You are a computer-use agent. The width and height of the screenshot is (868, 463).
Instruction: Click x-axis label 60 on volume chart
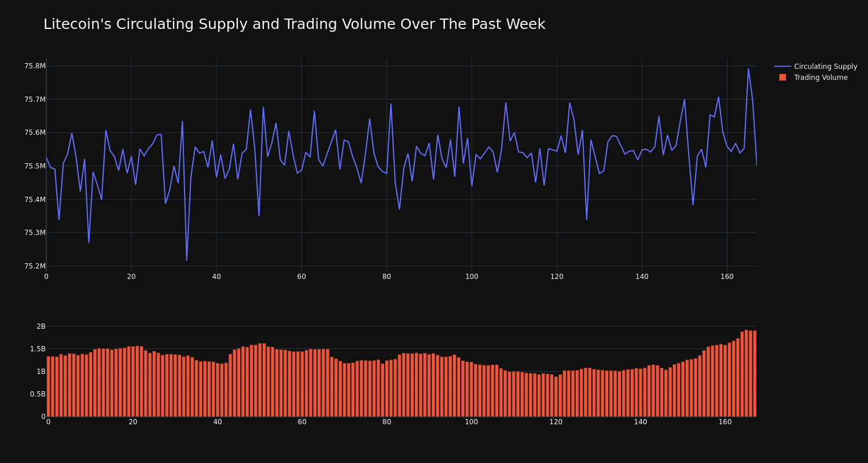[x=302, y=422]
